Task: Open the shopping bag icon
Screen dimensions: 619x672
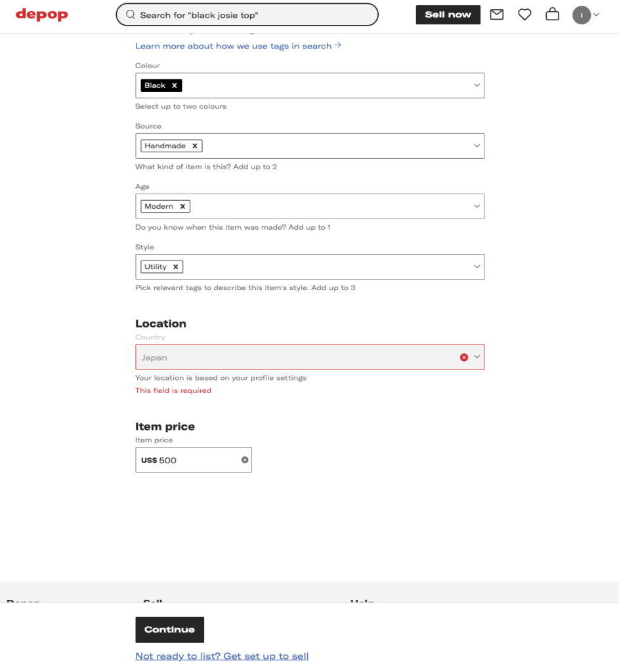Action: [553, 14]
